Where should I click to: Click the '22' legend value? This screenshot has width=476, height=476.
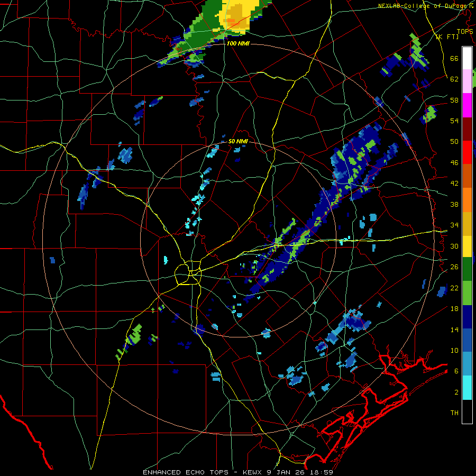point(454,288)
